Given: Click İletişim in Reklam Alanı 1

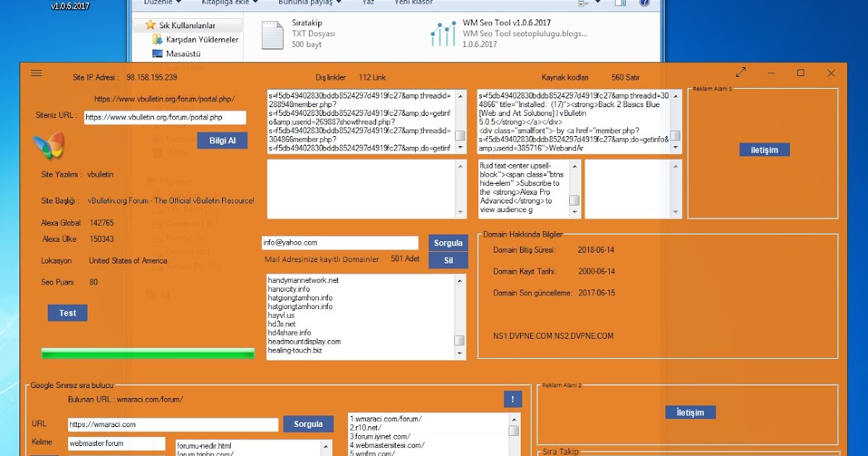Looking at the screenshot, I should (x=765, y=150).
